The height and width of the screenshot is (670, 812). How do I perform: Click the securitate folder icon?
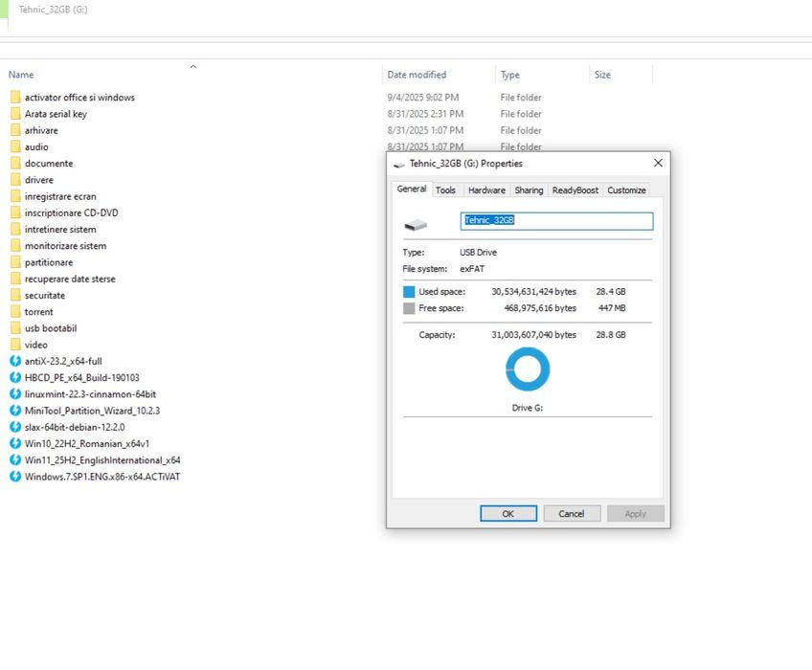[x=15, y=295]
